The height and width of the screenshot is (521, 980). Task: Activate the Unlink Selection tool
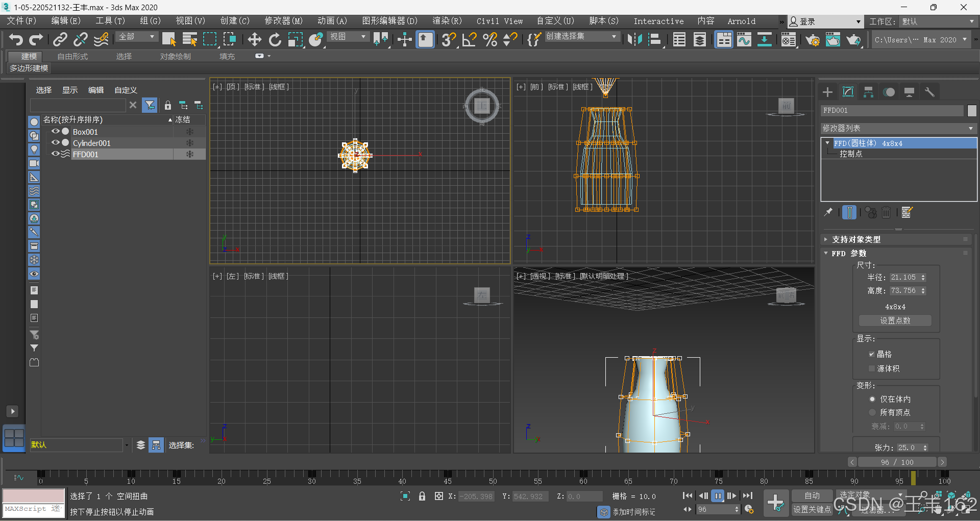(x=81, y=39)
